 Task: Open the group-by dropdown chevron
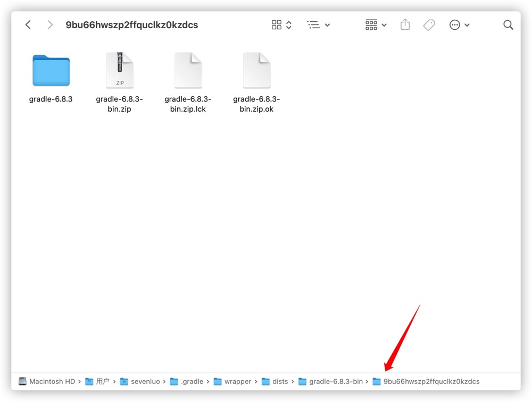pos(384,25)
